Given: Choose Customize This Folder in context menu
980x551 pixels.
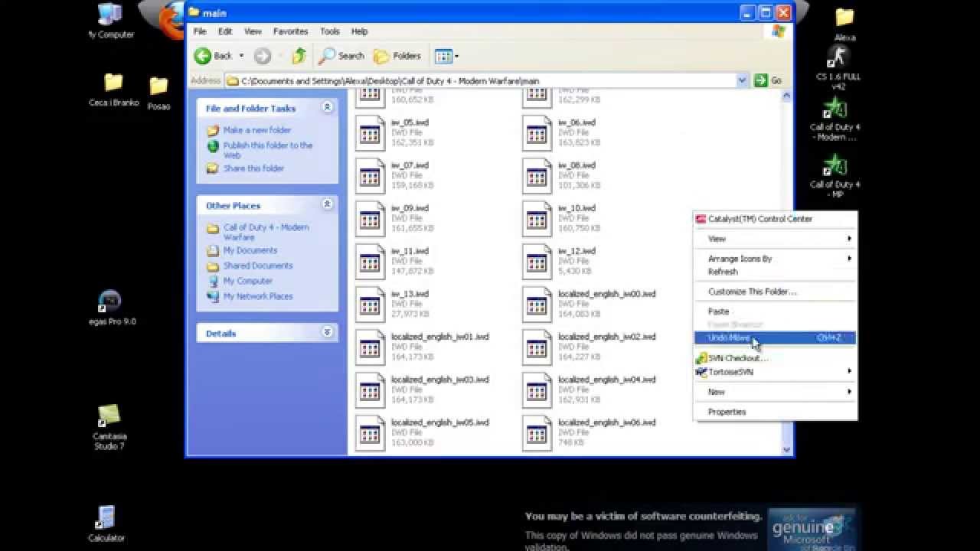Looking at the screenshot, I should pyautogui.click(x=775, y=292).
